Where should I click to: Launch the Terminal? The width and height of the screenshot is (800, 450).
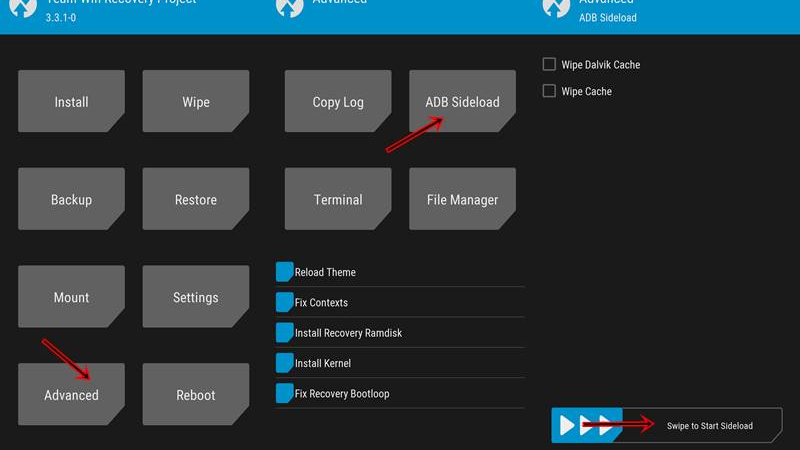pos(338,199)
